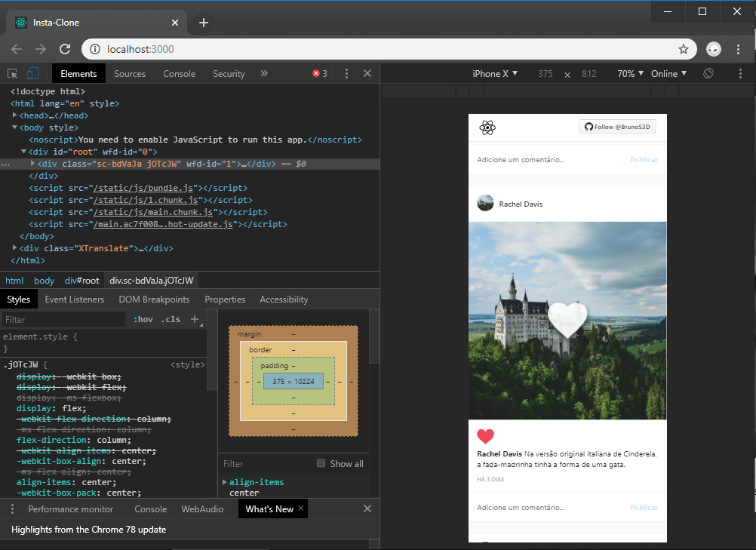The width and height of the screenshot is (756, 550).
Task: Open the 70% zoom dropdown
Action: coord(630,74)
